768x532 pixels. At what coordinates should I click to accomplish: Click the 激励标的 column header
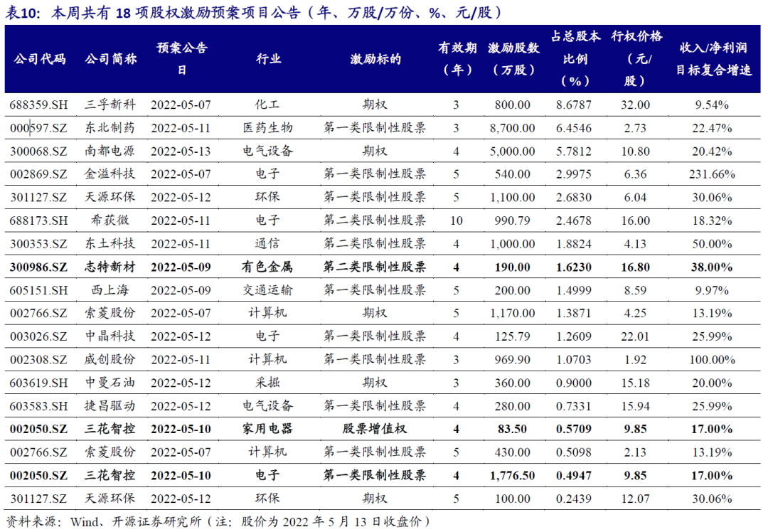click(x=375, y=59)
